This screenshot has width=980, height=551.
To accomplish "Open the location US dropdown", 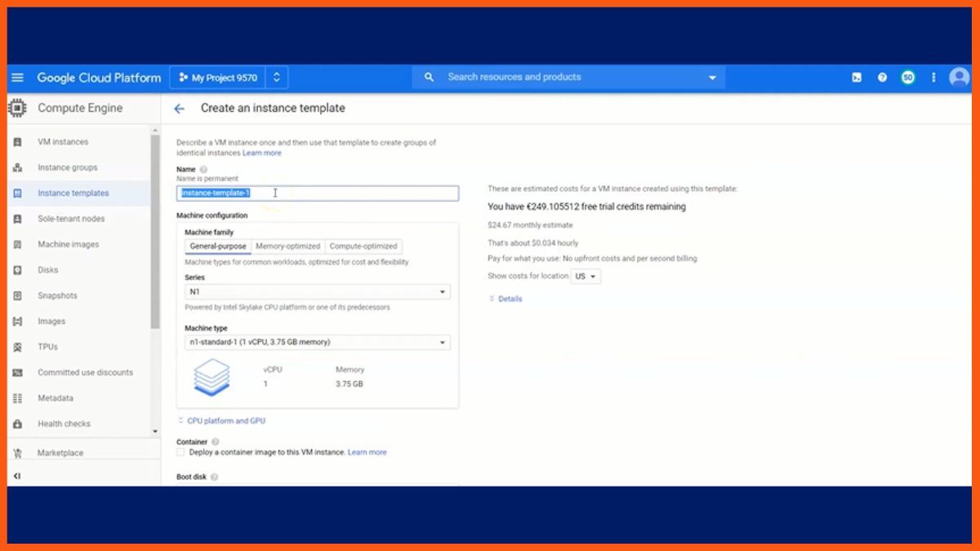I will click(586, 277).
